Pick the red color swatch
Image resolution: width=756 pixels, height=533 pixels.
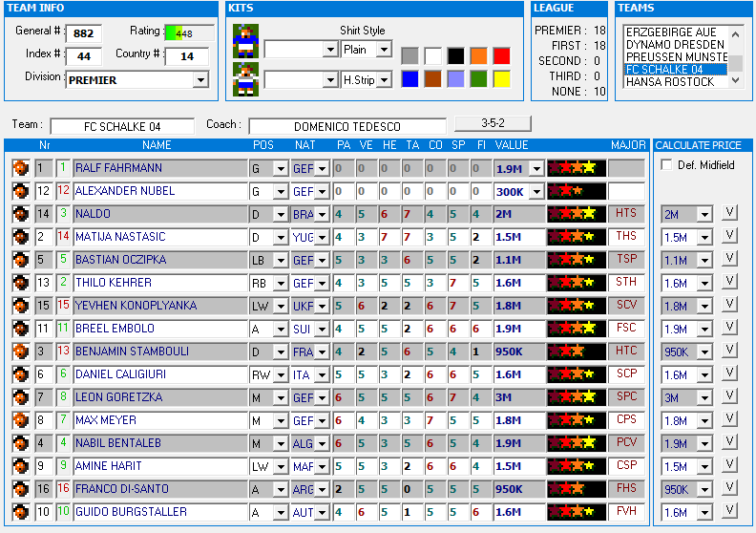point(501,55)
